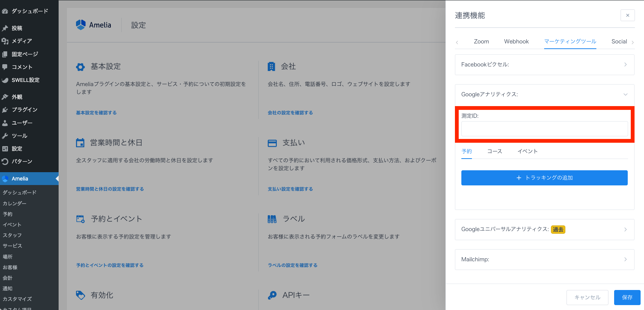Click the credit card icon beside 支払い
This screenshot has height=310, width=644.
pyautogui.click(x=272, y=143)
